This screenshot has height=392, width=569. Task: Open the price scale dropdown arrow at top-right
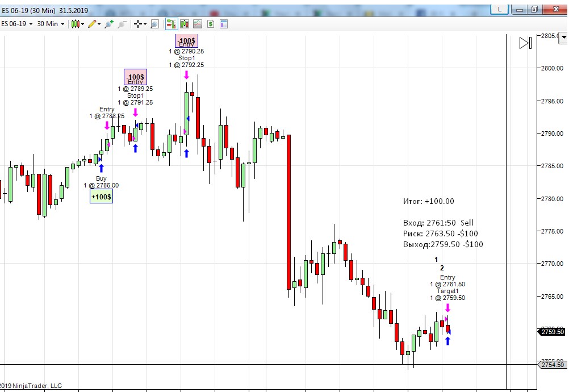point(563,37)
